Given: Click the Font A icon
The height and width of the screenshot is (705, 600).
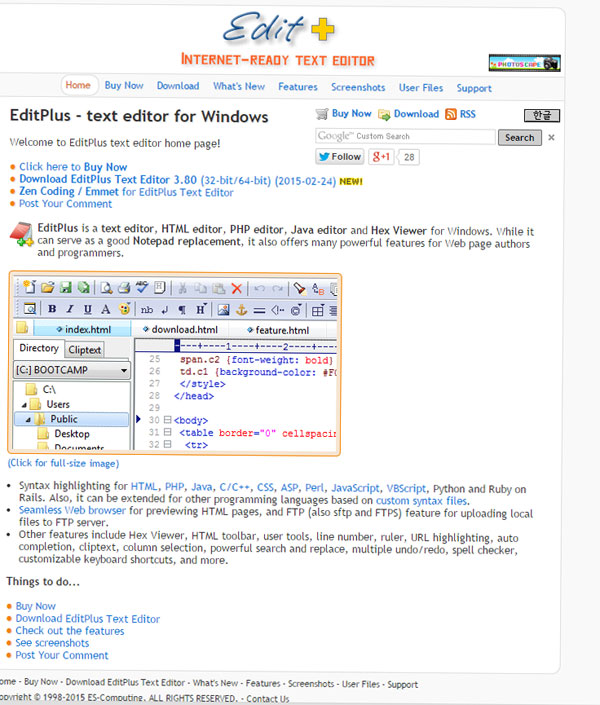Looking at the screenshot, I should tap(105, 309).
